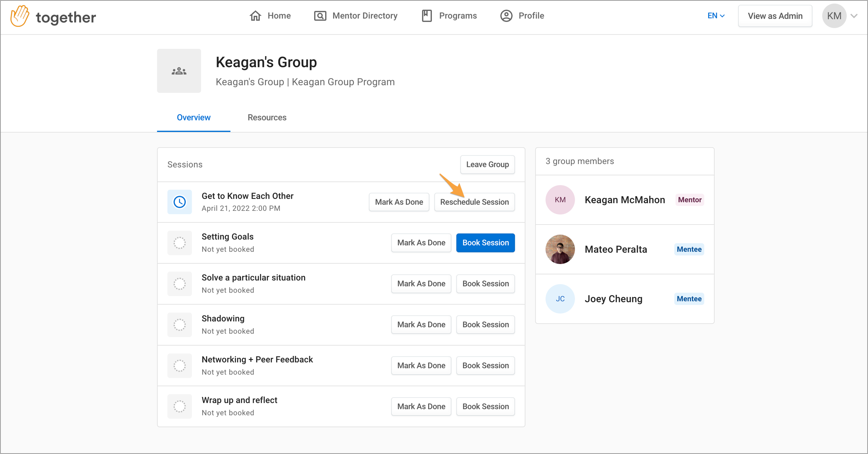Viewport: 868px width, 454px height.
Task: Click the Home house icon
Action: (255, 16)
